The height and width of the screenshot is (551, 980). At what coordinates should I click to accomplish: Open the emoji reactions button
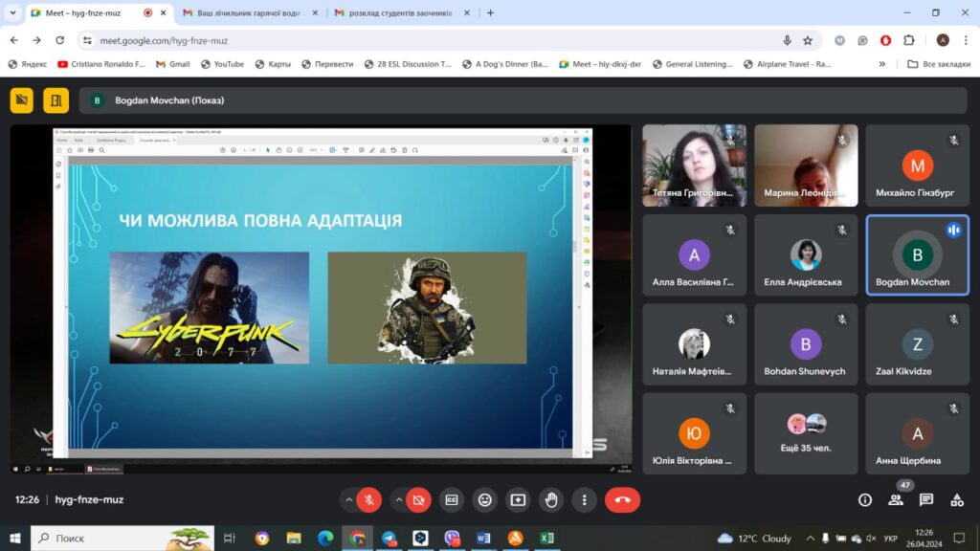484,499
